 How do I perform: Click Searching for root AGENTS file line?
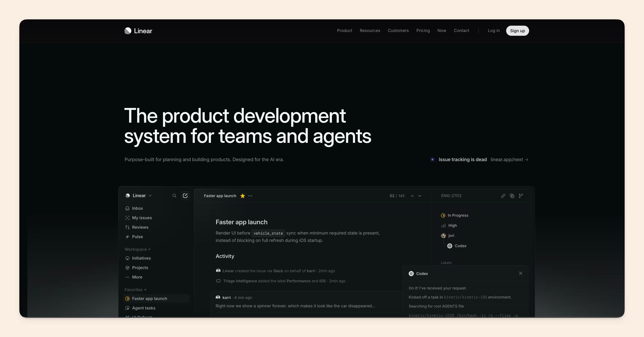click(x=436, y=306)
